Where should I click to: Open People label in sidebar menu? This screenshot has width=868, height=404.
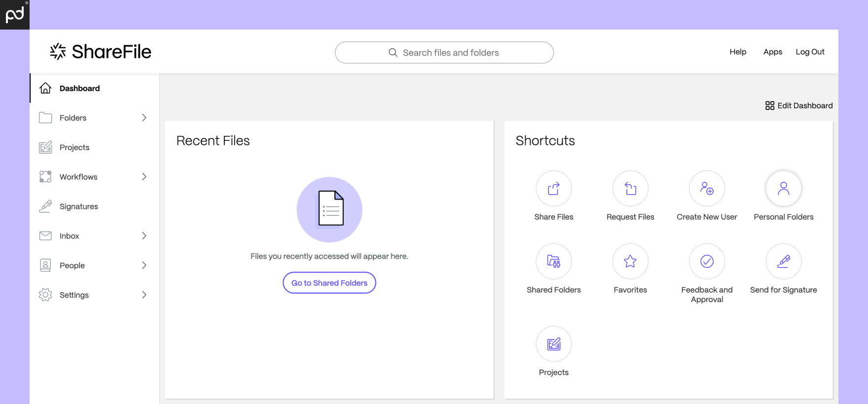(72, 266)
